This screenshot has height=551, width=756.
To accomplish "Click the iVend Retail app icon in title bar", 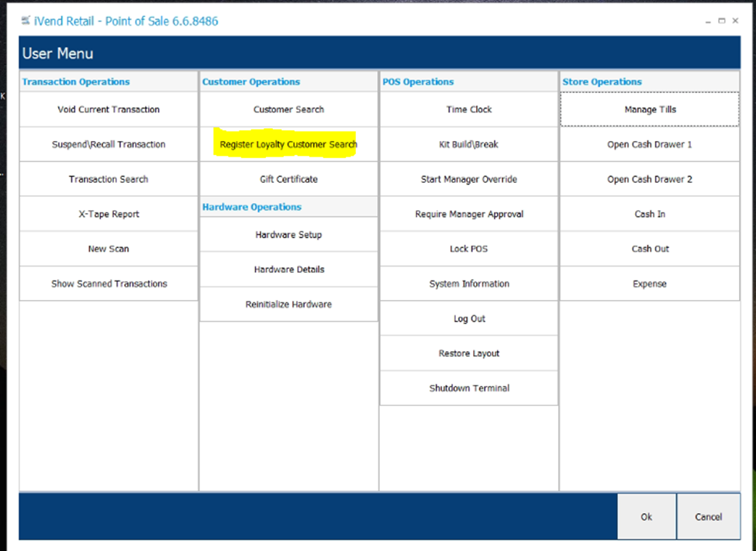I will click(26, 21).
